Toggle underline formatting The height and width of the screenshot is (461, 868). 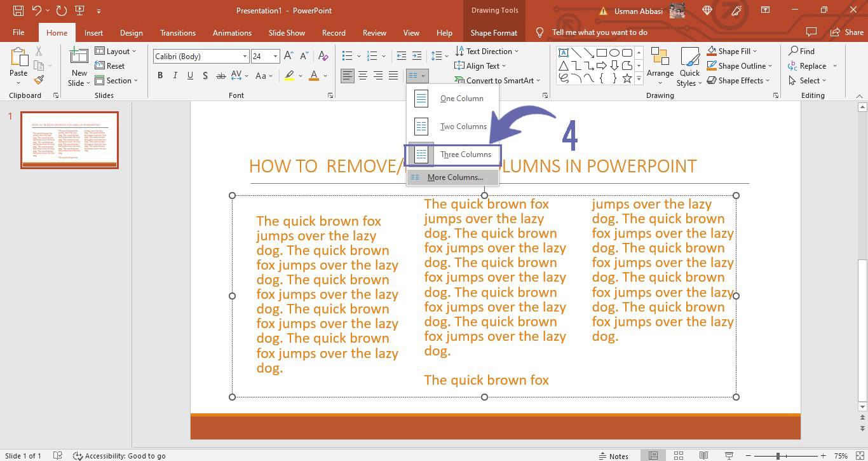pos(190,76)
